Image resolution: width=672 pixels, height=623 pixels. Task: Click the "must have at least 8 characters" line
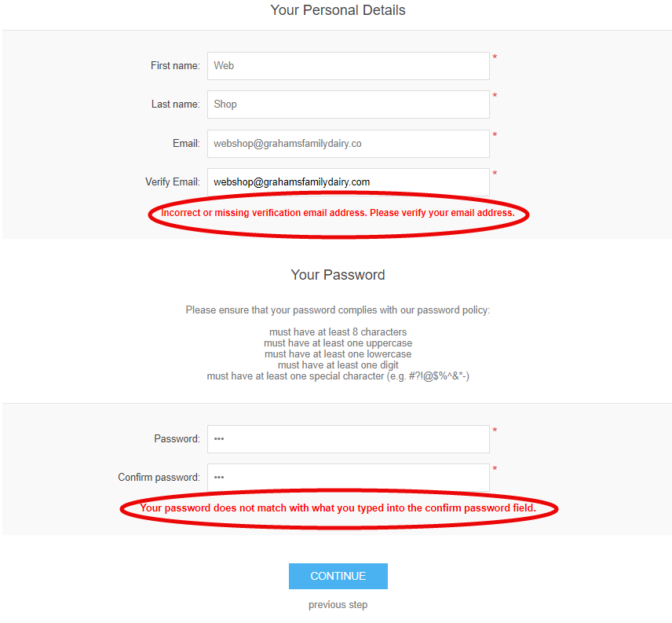coord(338,332)
